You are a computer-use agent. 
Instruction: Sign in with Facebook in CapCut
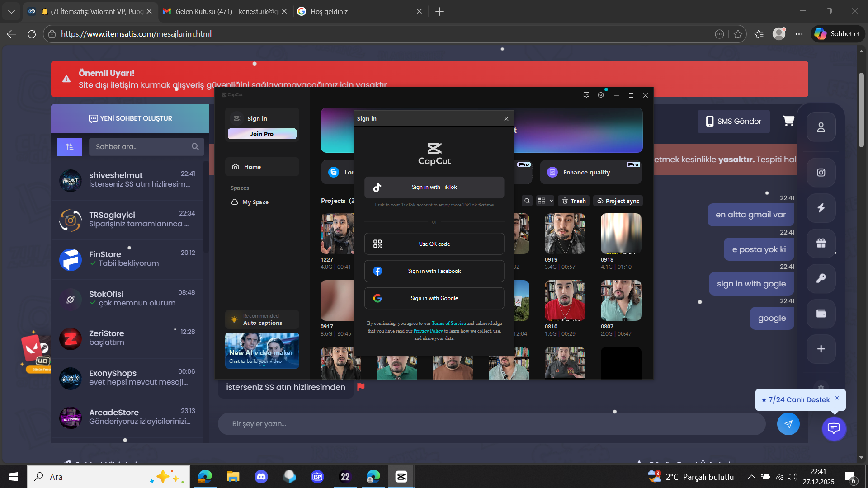tap(434, 271)
